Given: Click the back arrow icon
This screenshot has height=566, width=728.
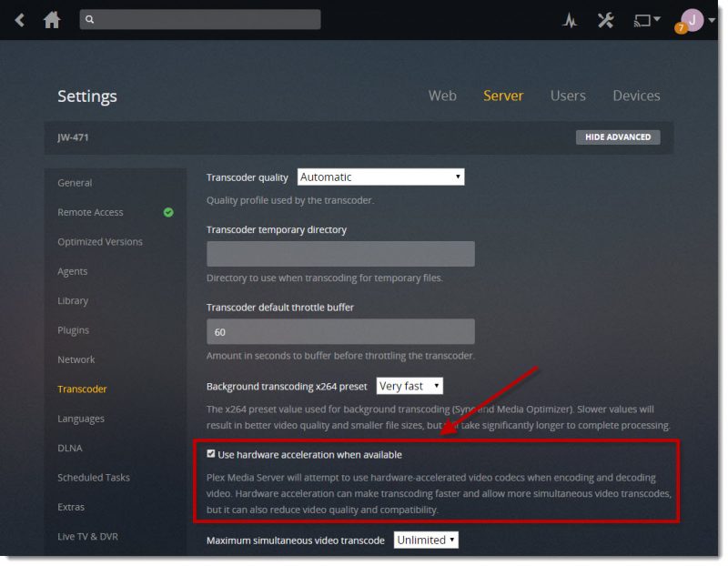Looking at the screenshot, I should pyautogui.click(x=20, y=18).
